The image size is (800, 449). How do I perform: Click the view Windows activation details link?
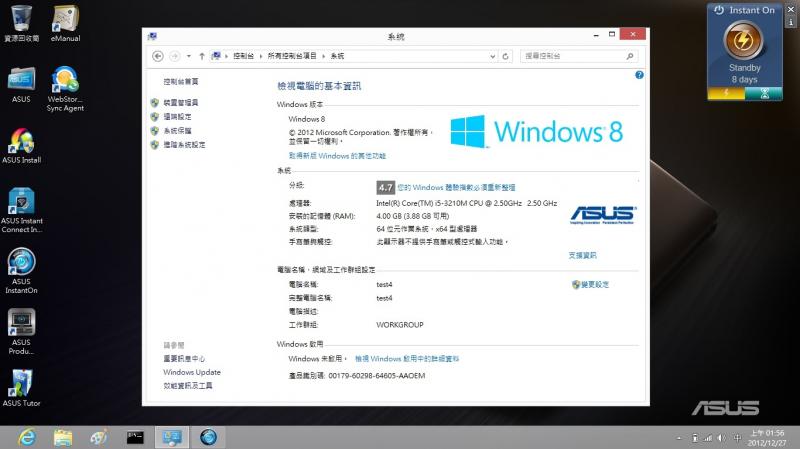407,359
